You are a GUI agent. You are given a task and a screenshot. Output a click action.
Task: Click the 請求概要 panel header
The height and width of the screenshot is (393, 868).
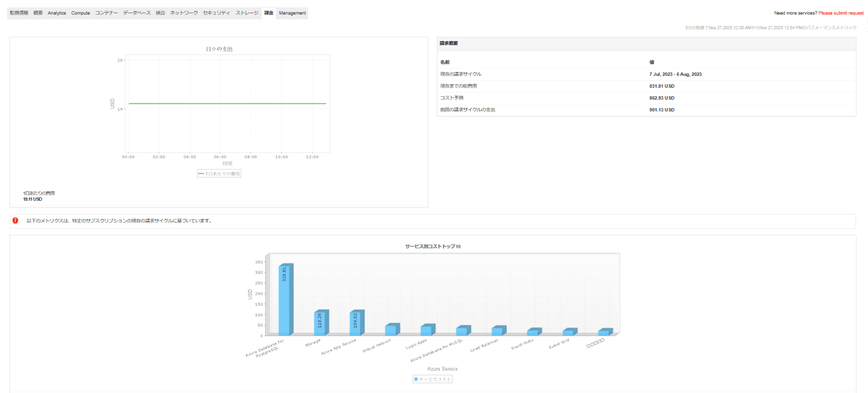(x=646, y=43)
